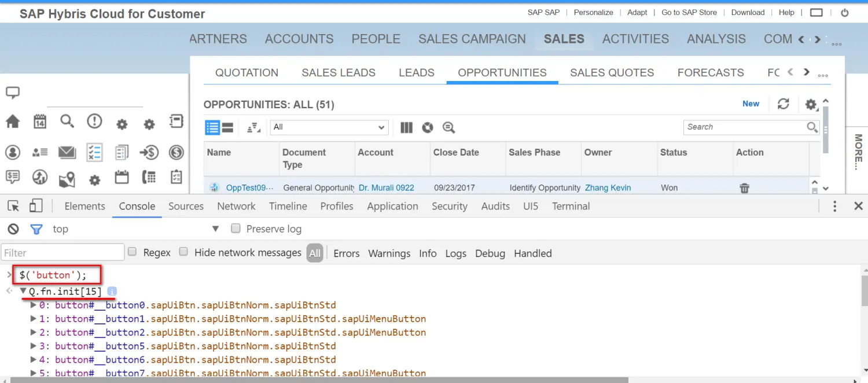This screenshot has width=868, height=383.
Task: Click the magnifier icon in the sidebar
Action: pyautogui.click(x=67, y=121)
